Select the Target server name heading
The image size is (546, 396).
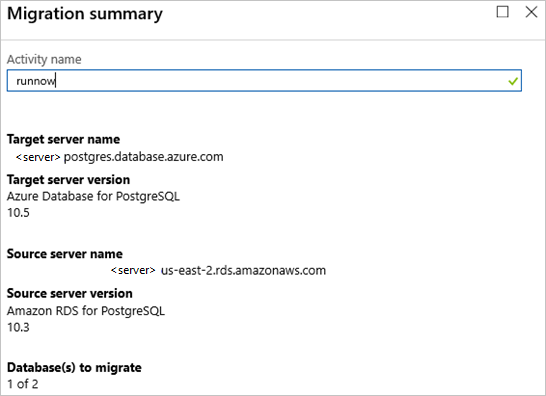click(63, 139)
